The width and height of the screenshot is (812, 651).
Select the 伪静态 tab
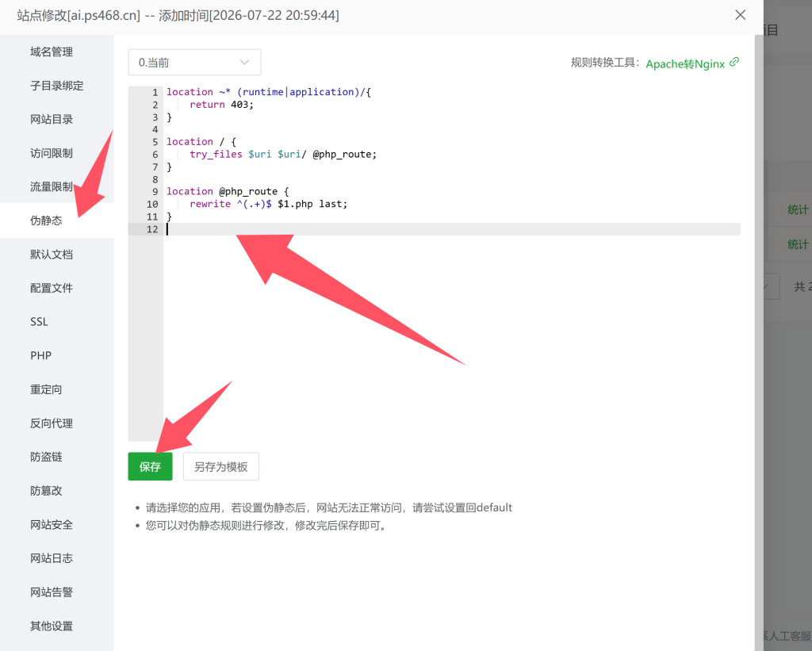click(46, 220)
